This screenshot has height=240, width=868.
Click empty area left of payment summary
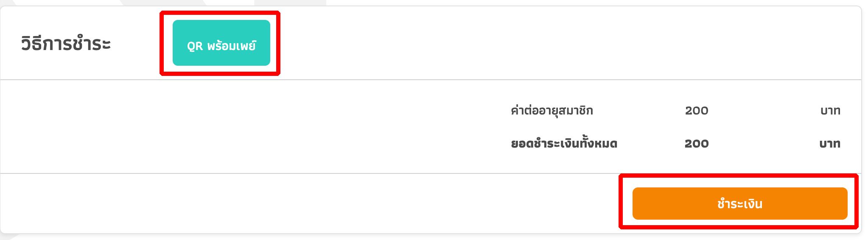pos(255,126)
